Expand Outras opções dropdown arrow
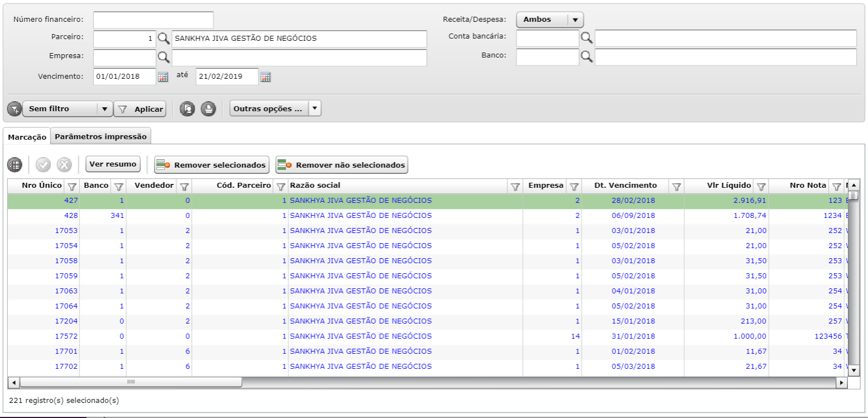Image resolution: width=868 pixels, height=418 pixels. pyautogui.click(x=315, y=109)
